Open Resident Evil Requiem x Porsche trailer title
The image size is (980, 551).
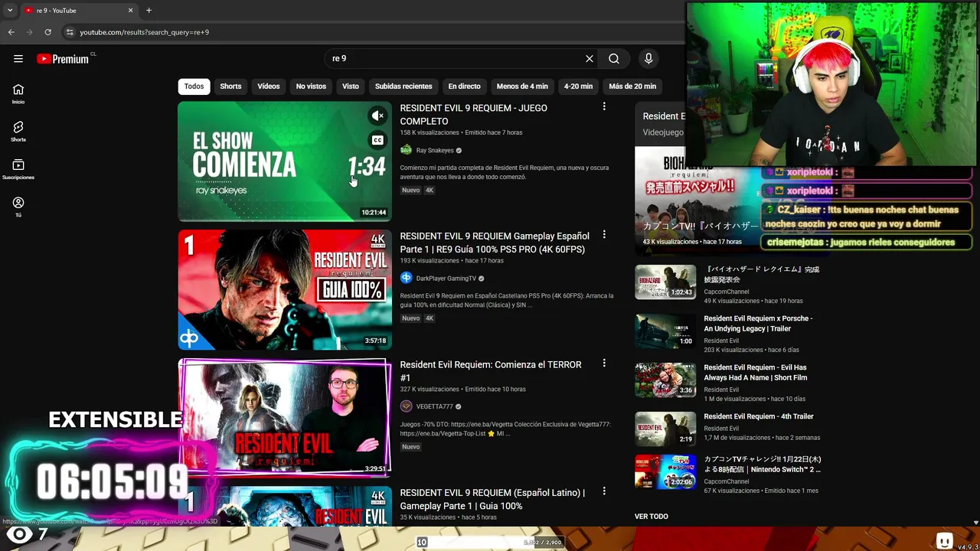click(758, 323)
